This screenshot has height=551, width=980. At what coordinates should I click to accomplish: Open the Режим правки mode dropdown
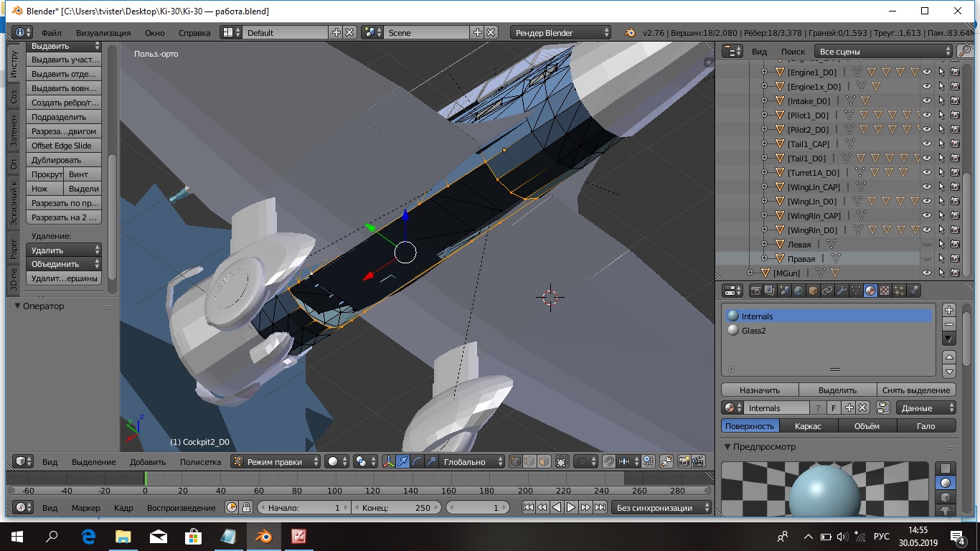[276, 462]
